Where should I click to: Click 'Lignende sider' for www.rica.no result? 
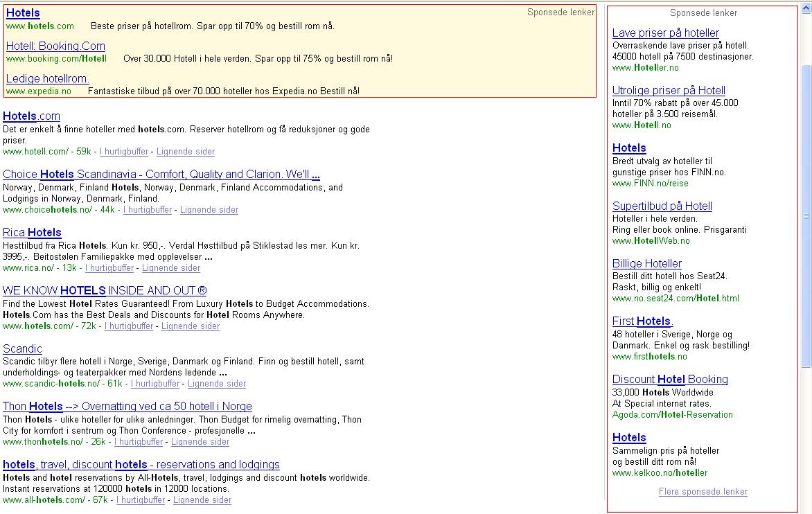click(x=171, y=268)
